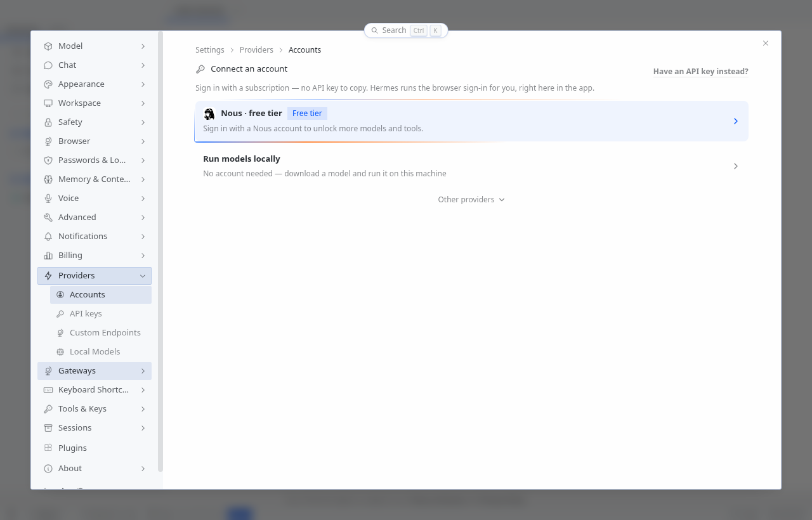Select Accounts in the sidebar
The height and width of the screenshot is (520, 812).
click(x=101, y=295)
